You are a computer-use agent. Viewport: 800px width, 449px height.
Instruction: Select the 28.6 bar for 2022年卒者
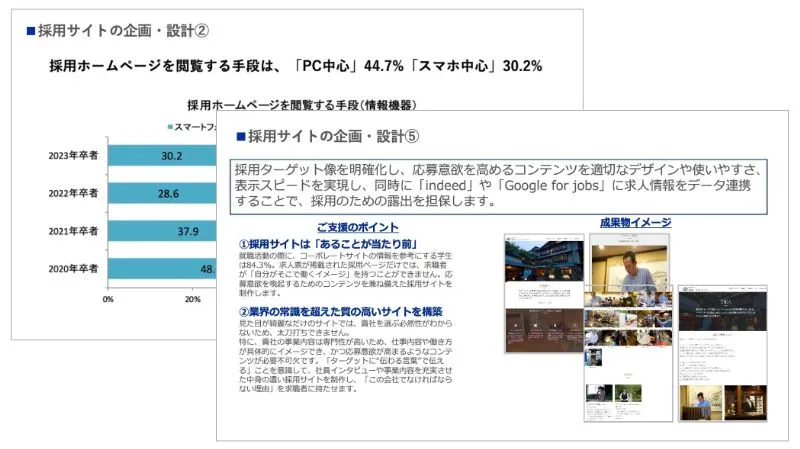tap(162, 193)
